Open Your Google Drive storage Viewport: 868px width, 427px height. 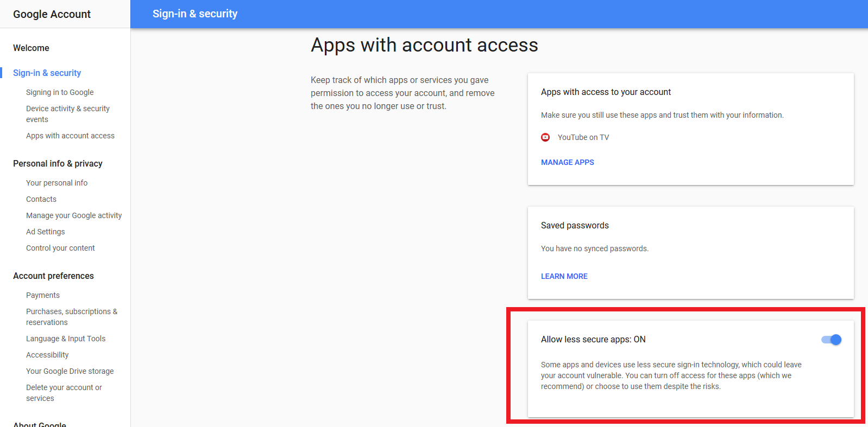70,371
